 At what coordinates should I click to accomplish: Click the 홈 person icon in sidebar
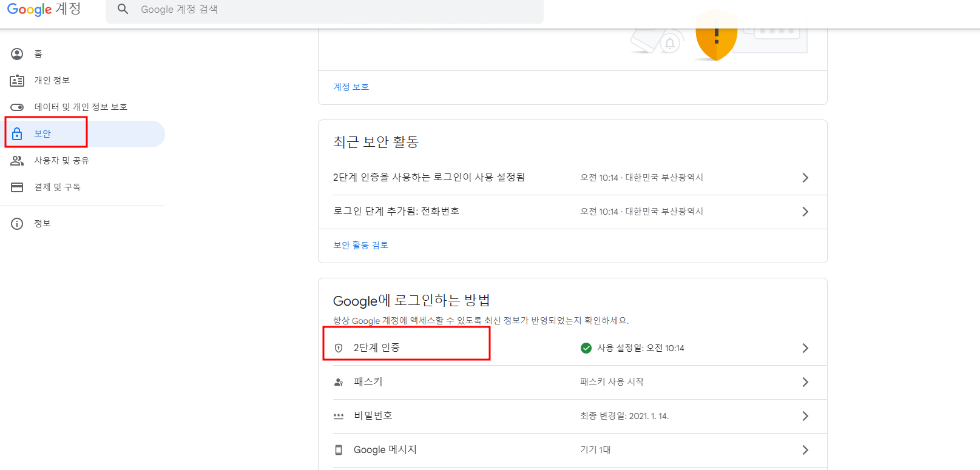tap(17, 54)
